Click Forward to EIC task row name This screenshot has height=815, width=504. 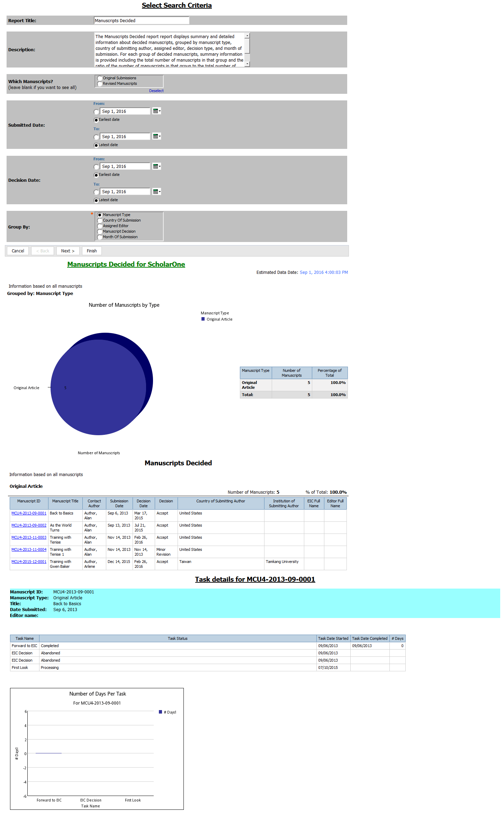pos(24,646)
